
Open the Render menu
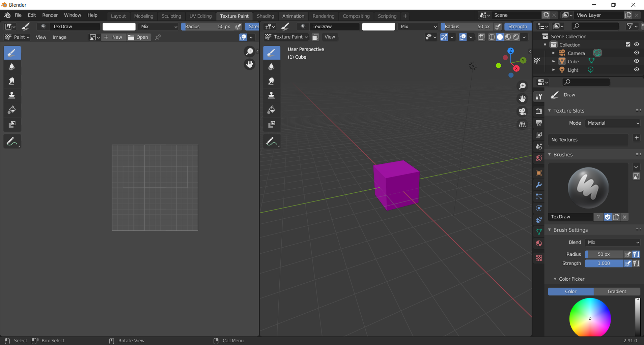(x=50, y=15)
